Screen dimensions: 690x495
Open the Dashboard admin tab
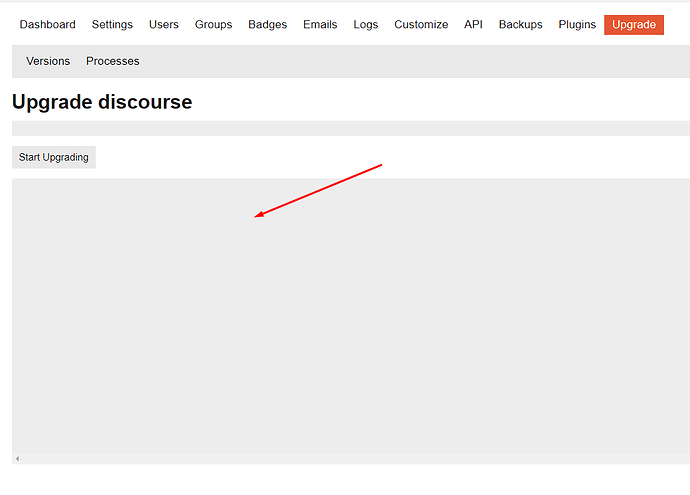pyautogui.click(x=48, y=25)
